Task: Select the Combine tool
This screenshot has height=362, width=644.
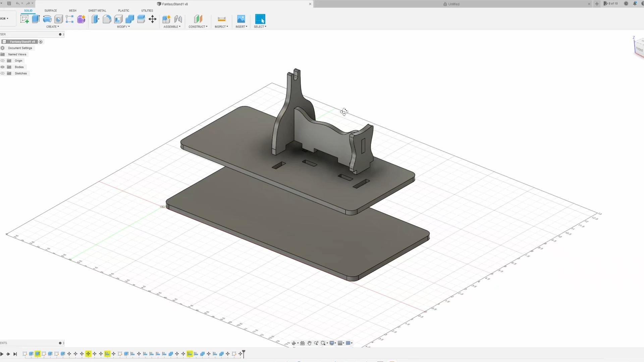Action: point(130,19)
